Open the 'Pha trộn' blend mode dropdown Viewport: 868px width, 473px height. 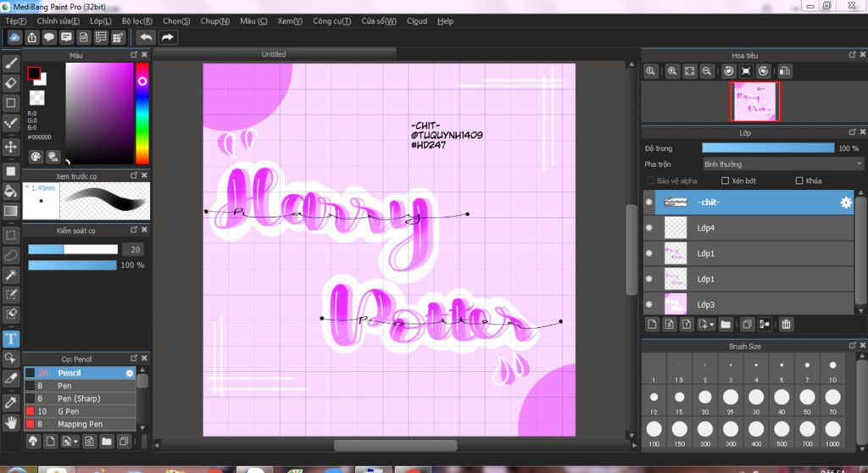click(x=782, y=164)
